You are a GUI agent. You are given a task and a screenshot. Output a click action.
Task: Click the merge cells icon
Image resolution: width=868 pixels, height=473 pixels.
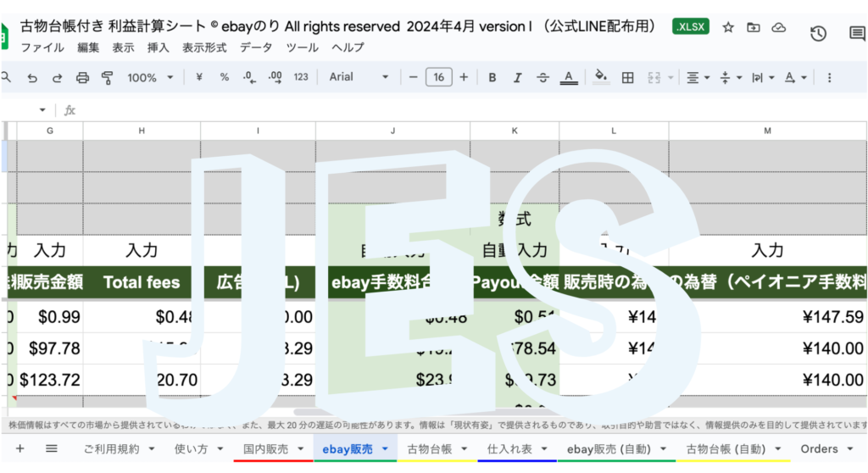654,77
